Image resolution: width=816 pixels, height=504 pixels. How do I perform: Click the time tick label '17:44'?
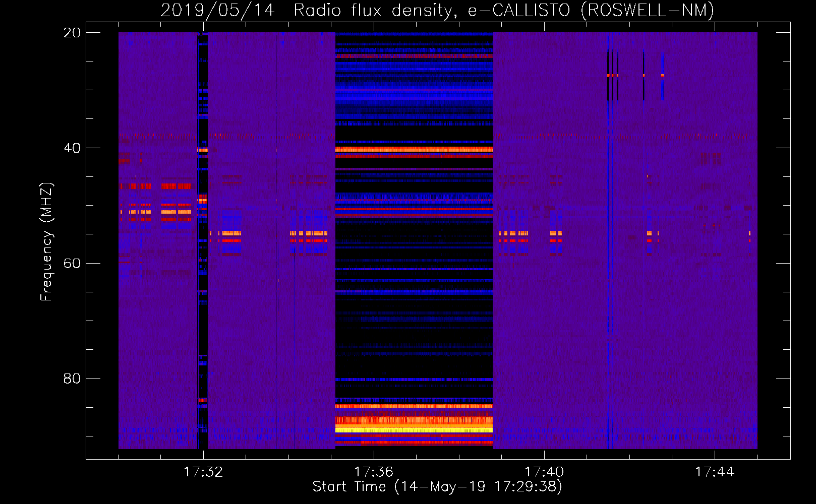click(x=715, y=472)
